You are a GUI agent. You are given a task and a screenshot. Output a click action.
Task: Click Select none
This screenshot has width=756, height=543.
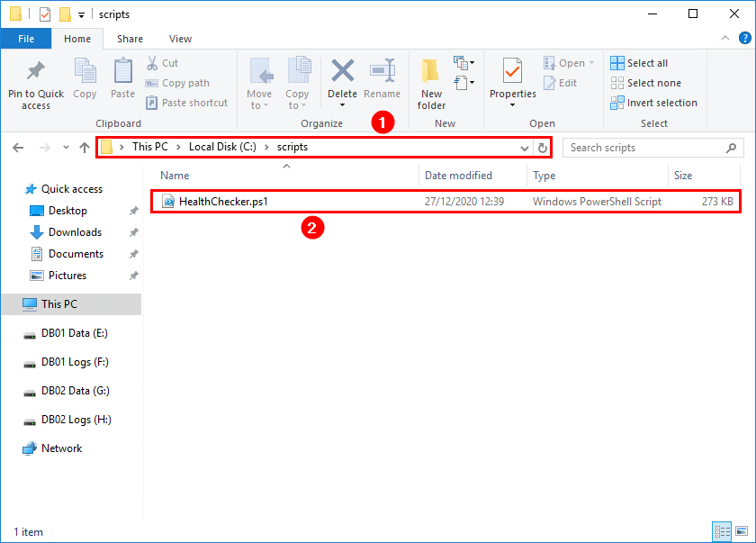coord(644,82)
